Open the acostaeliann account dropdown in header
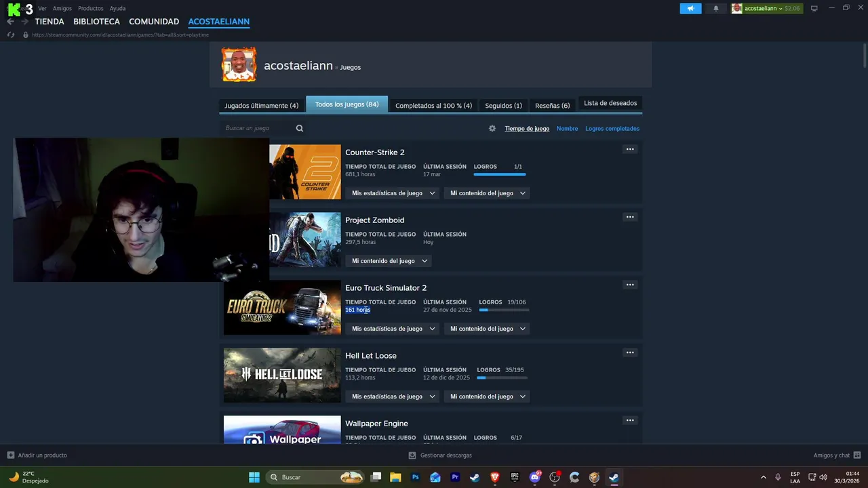Viewport: 868px width, 488px height. (x=766, y=8)
